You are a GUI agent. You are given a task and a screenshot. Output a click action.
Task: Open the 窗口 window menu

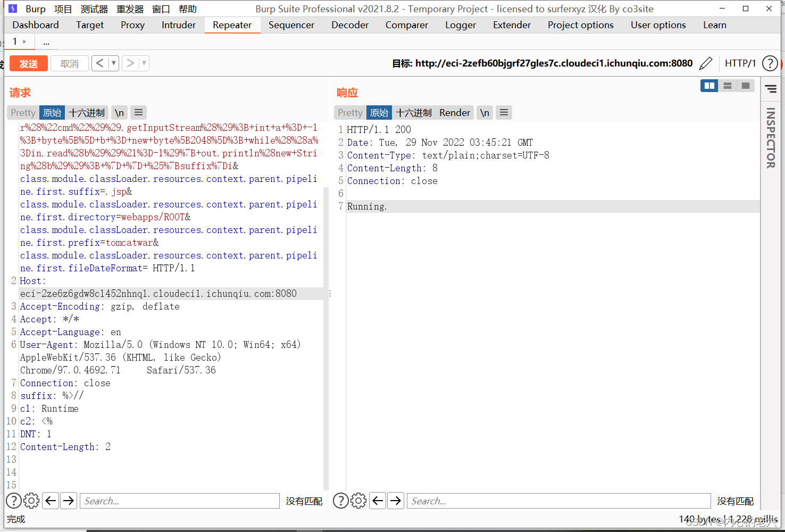pyautogui.click(x=161, y=9)
